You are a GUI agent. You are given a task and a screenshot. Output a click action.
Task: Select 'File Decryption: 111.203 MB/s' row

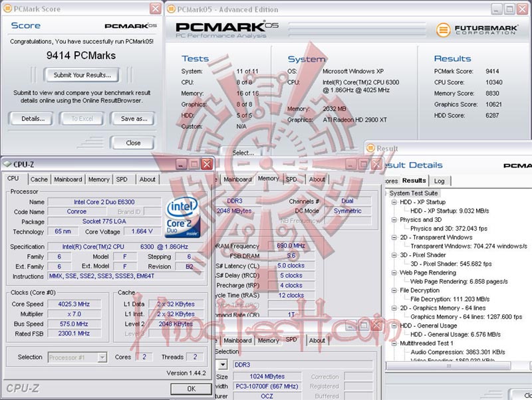[450, 299]
